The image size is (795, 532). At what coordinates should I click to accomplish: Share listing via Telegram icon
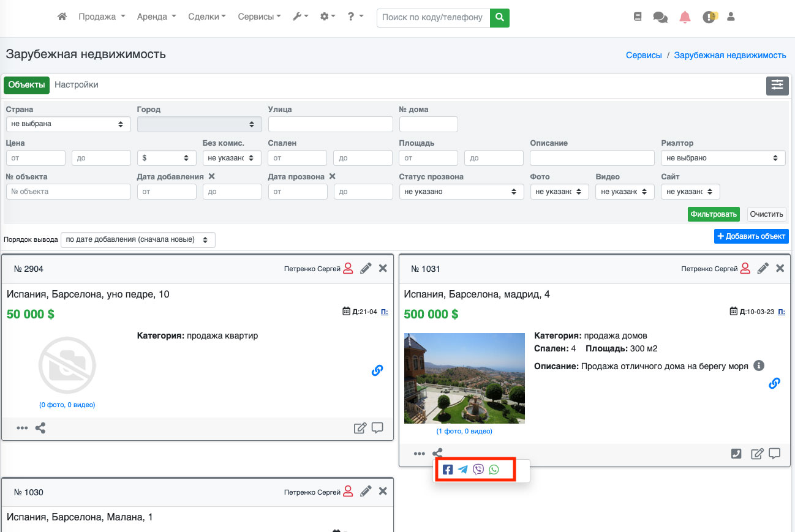tap(463, 470)
